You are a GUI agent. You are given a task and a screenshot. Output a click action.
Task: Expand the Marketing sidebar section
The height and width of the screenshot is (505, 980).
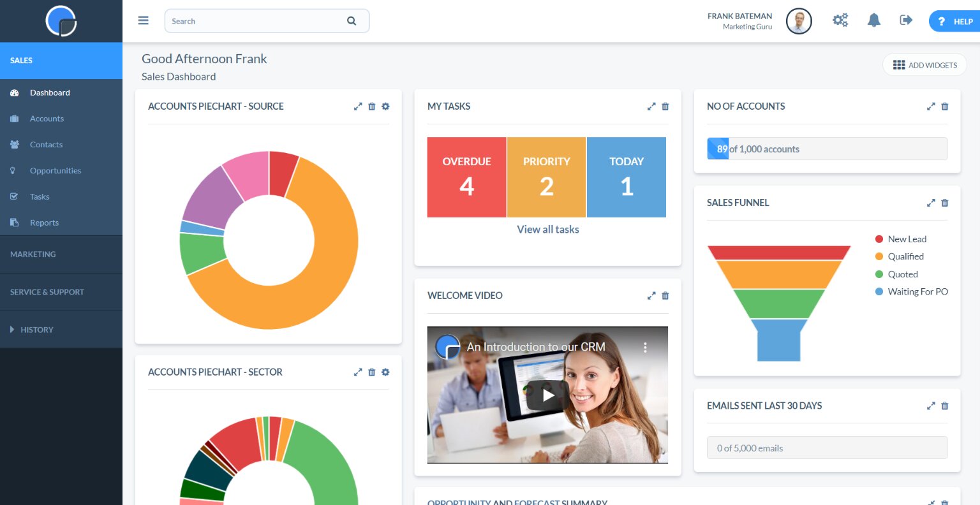pyautogui.click(x=33, y=254)
